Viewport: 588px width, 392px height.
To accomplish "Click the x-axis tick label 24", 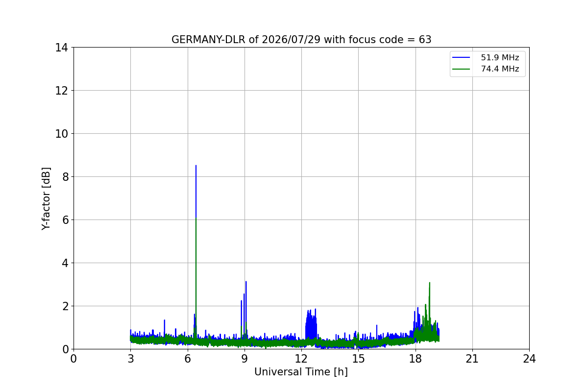I will [529, 359].
